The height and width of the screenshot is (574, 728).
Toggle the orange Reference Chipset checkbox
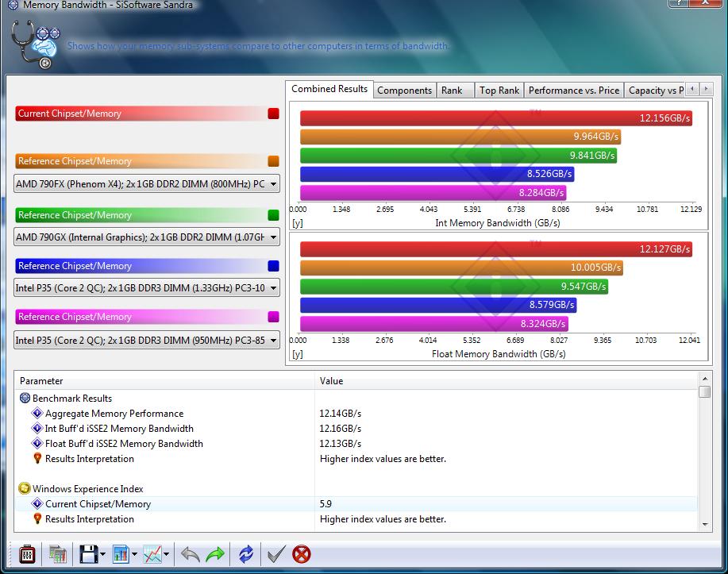click(273, 160)
